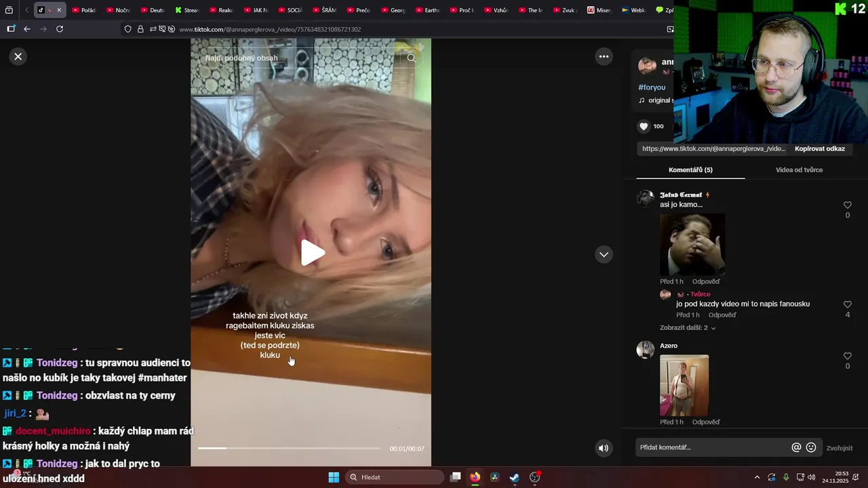This screenshot has width=868, height=488.
Task: Open the facepalm image in first comment
Action: point(692,244)
